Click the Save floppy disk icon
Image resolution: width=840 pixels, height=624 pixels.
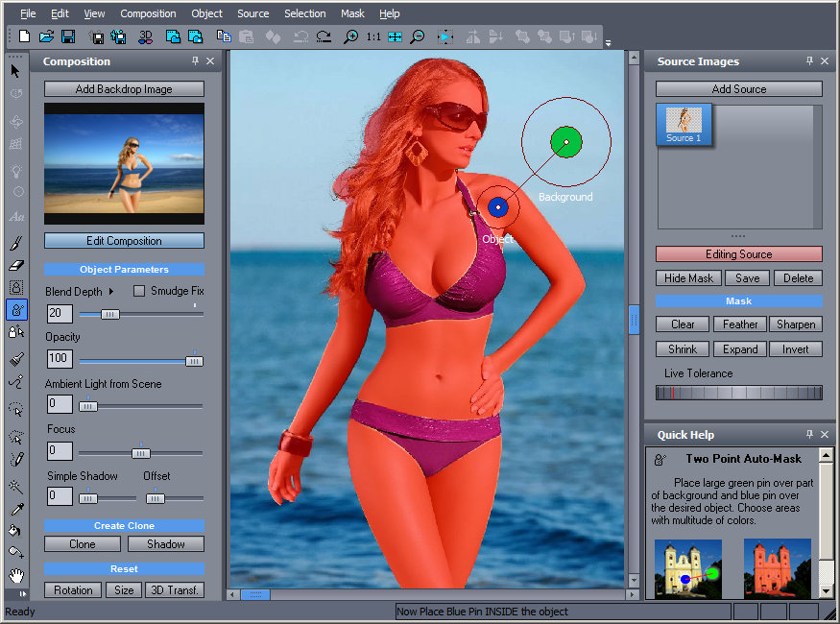click(68, 37)
